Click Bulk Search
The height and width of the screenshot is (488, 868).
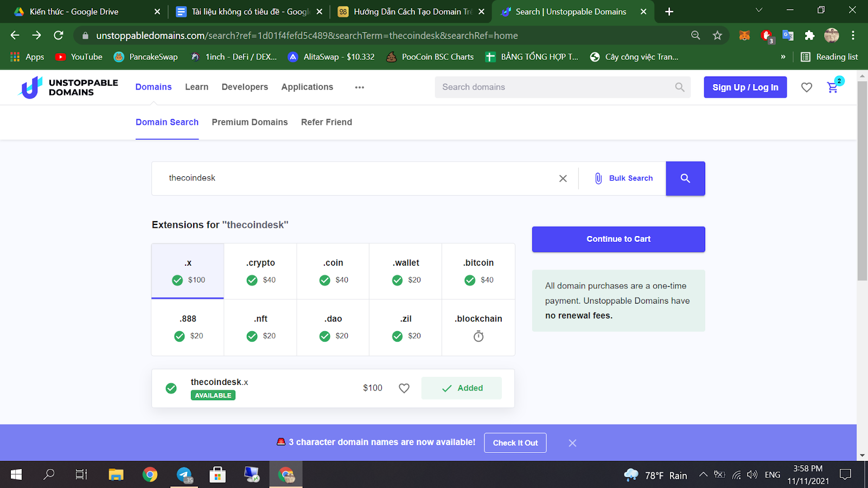pyautogui.click(x=623, y=178)
